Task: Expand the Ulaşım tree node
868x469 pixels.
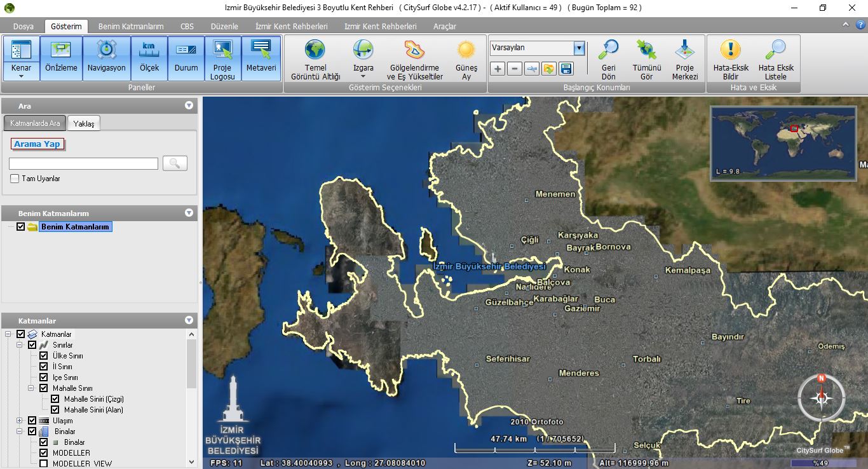Action: pyautogui.click(x=20, y=421)
